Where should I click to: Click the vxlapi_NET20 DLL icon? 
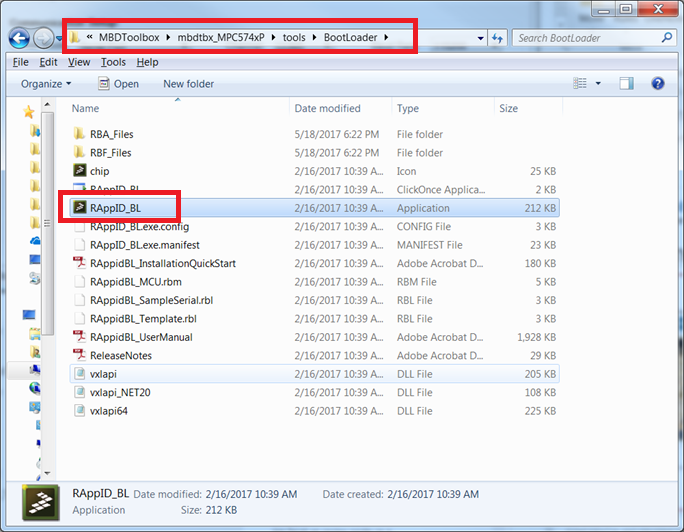79,392
